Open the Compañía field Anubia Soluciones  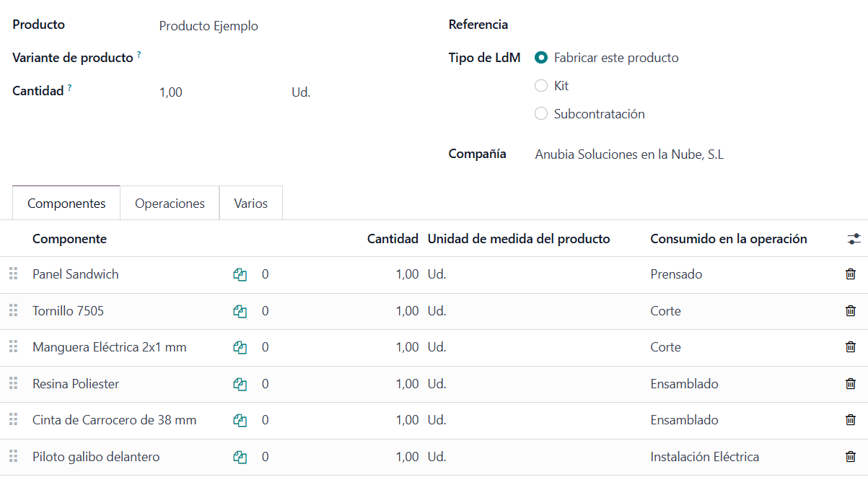[629, 154]
